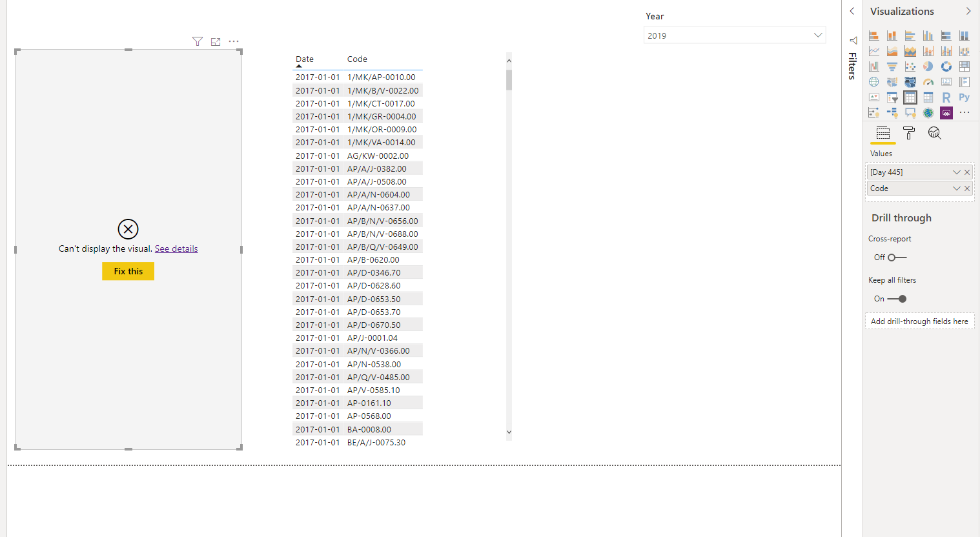Select the cell 1/MK/AP-0010.00
This screenshot has height=537, width=980.
click(382, 77)
